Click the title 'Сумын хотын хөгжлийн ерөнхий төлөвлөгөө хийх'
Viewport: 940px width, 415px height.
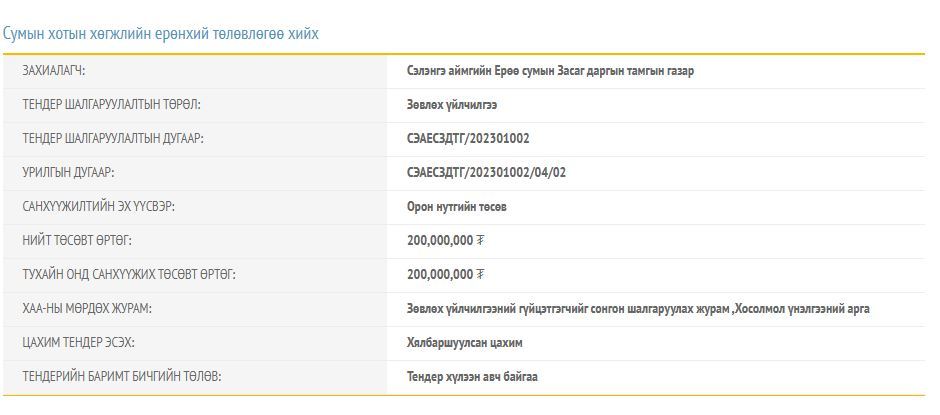[x=161, y=33]
